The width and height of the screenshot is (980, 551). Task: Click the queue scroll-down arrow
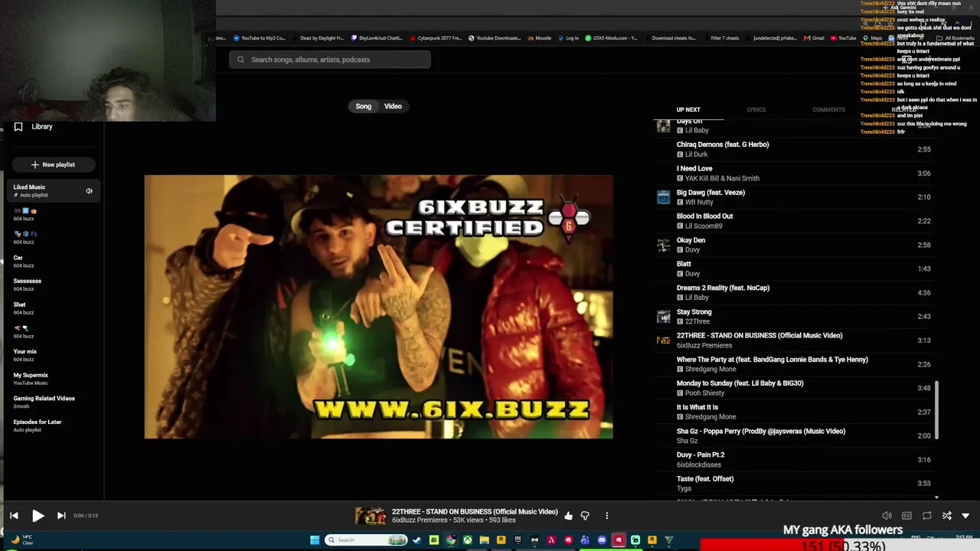click(x=936, y=497)
